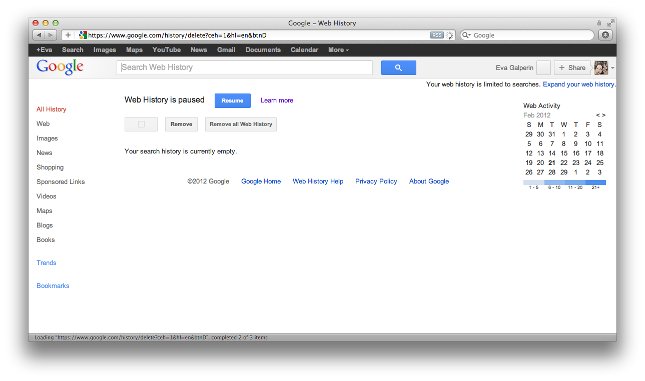Click the magnifier icon in the Safari search field

tap(466, 35)
